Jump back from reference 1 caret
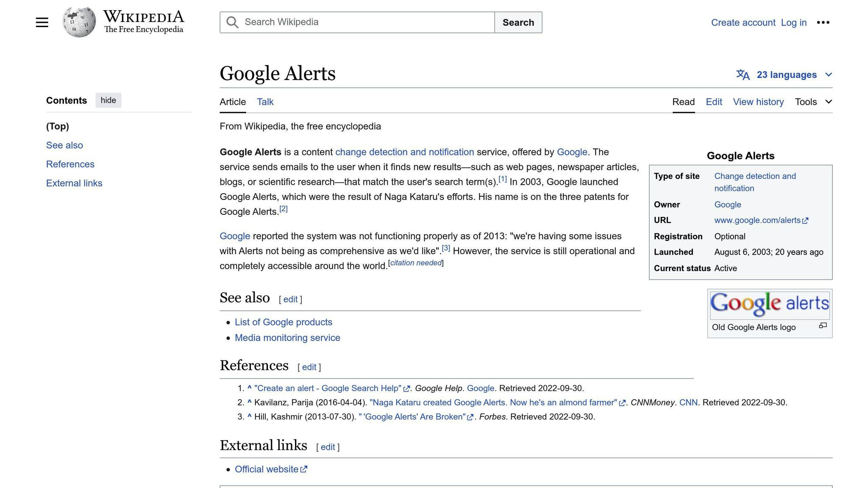The height and width of the screenshot is (488, 868). (250, 388)
